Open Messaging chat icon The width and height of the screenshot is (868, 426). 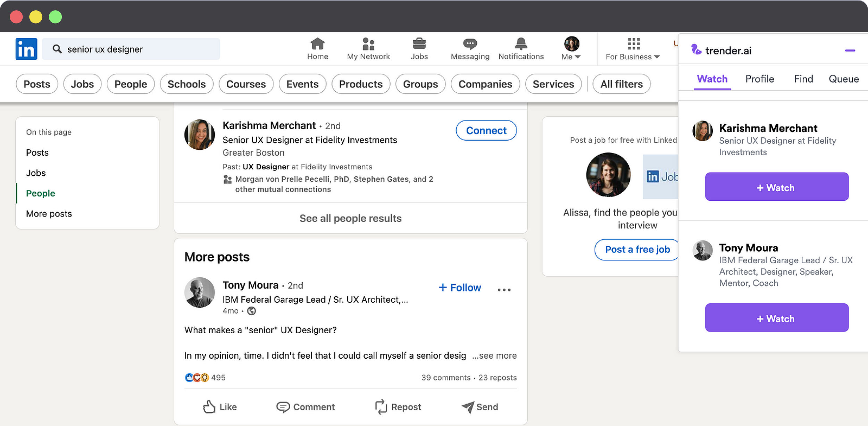point(470,49)
